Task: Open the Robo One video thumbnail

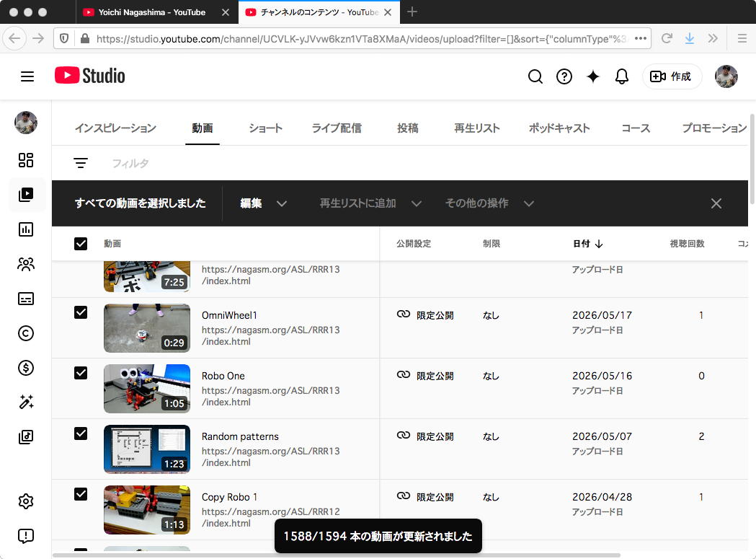Action: coord(147,389)
